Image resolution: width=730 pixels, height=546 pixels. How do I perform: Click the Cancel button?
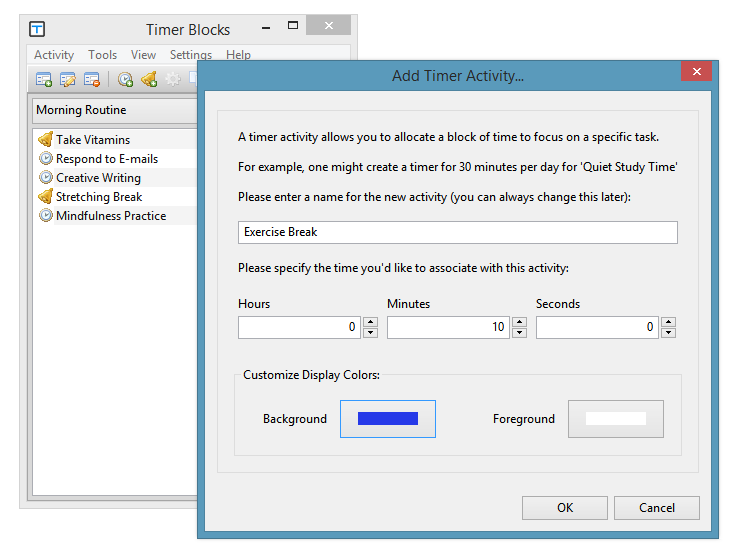[x=657, y=508]
